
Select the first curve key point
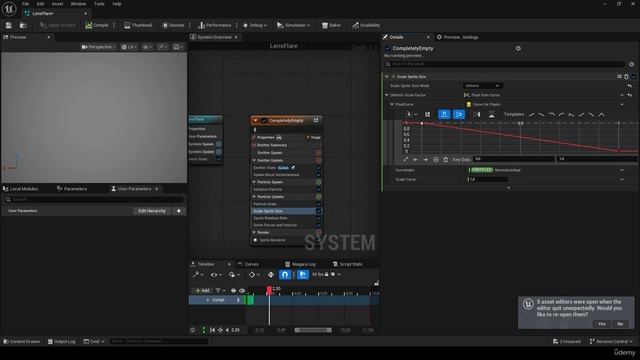click(422, 123)
